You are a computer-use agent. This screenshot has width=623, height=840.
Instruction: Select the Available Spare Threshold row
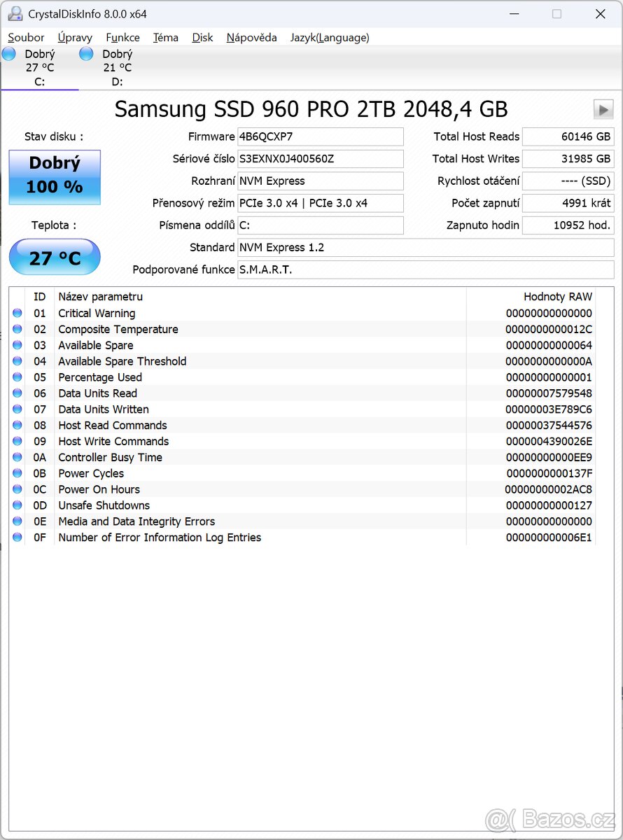(x=302, y=361)
